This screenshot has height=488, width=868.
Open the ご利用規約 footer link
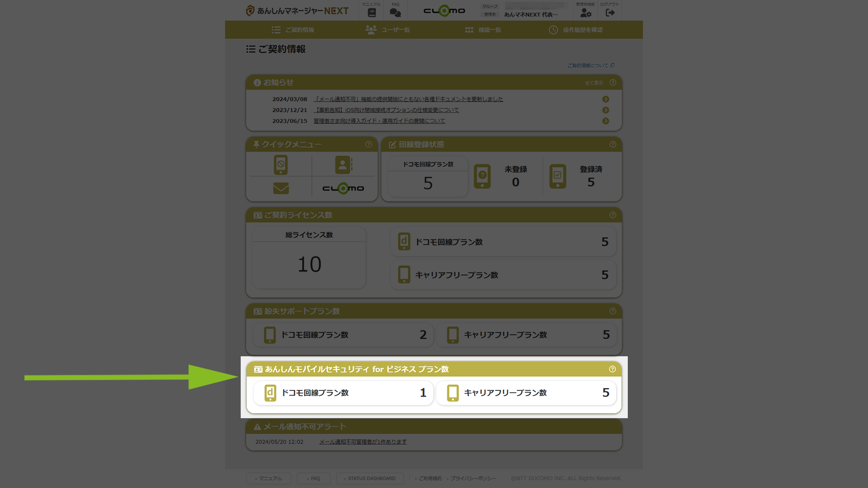point(430,479)
